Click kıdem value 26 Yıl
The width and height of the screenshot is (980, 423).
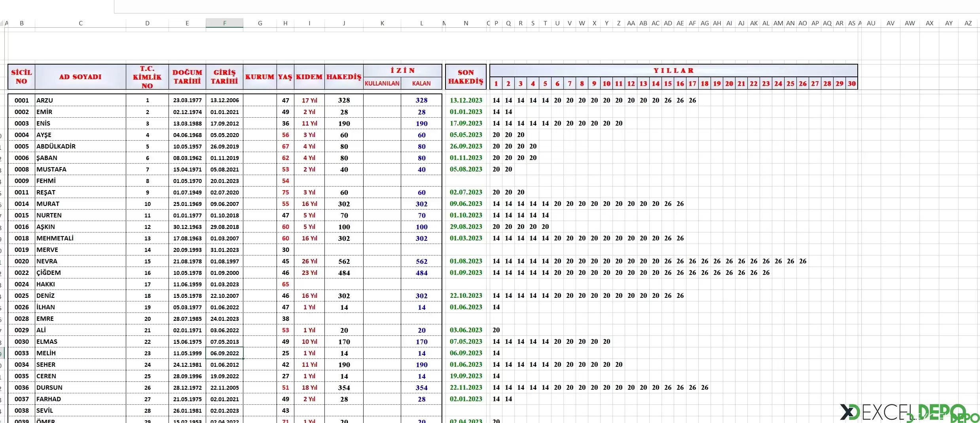pyautogui.click(x=309, y=261)
